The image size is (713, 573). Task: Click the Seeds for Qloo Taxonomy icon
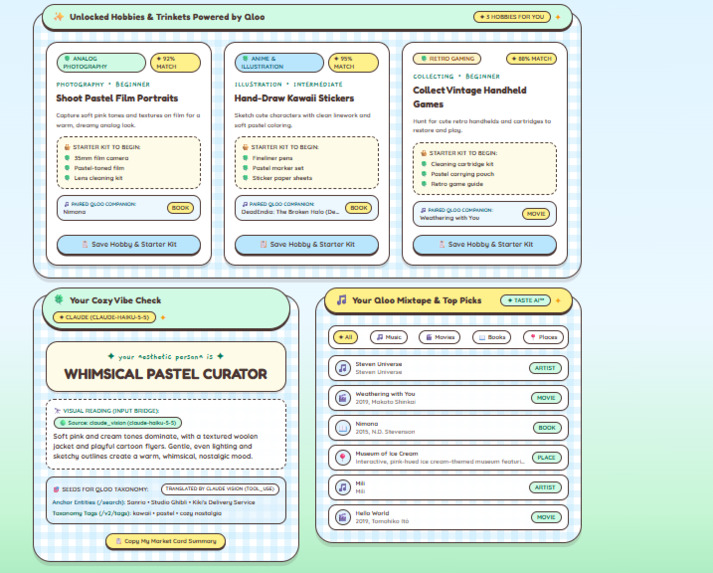56,489
